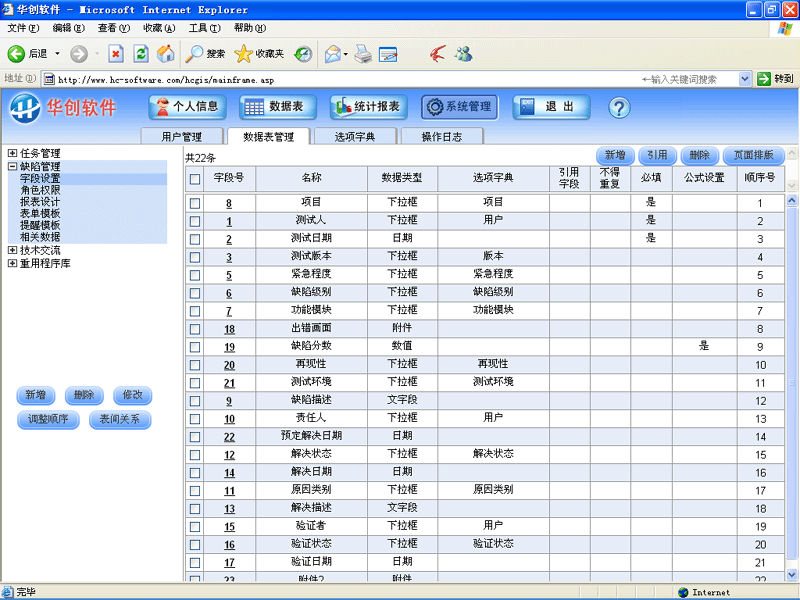Toggle the select-all checkbox in table header
This screenshot has width=800, height=600.
(x=195, y=179)
